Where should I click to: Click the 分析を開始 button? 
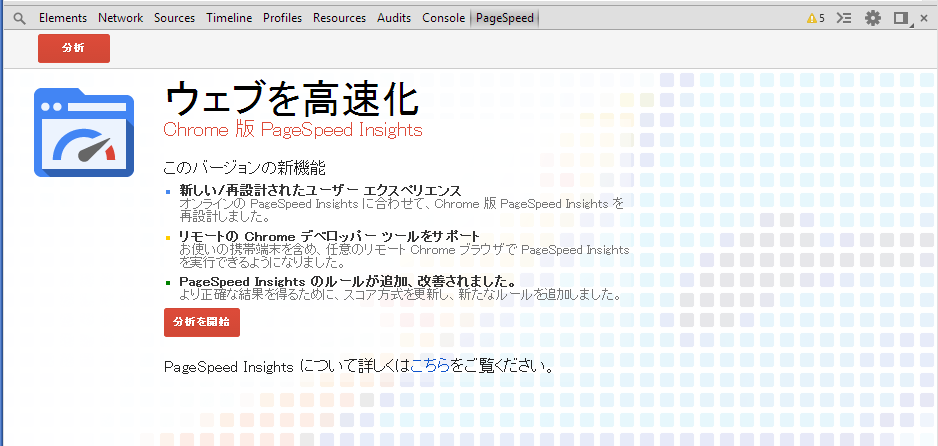coord(201,322)
